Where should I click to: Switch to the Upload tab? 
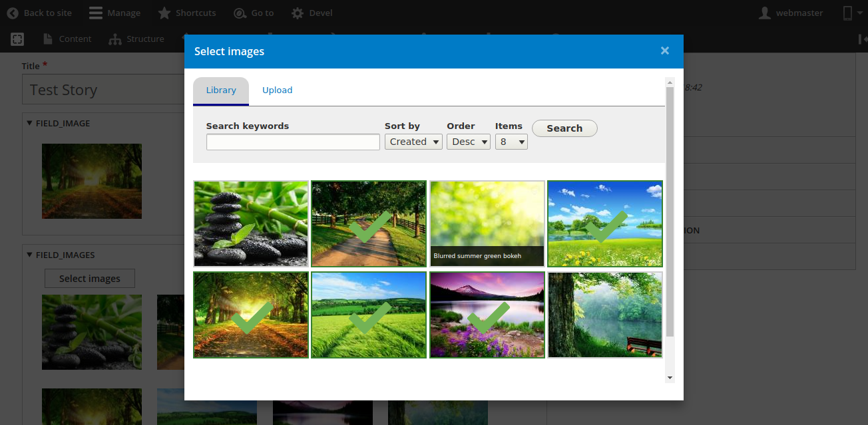click(277, 90)
